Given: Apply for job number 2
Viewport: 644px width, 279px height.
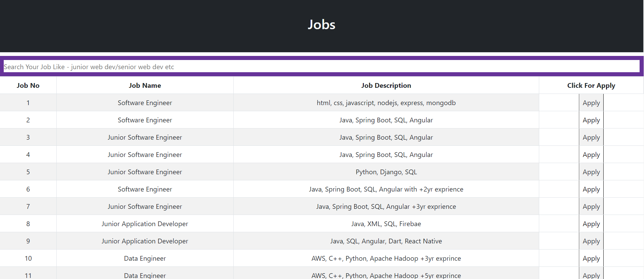Looking at the screenshot, I should (591, 120).
